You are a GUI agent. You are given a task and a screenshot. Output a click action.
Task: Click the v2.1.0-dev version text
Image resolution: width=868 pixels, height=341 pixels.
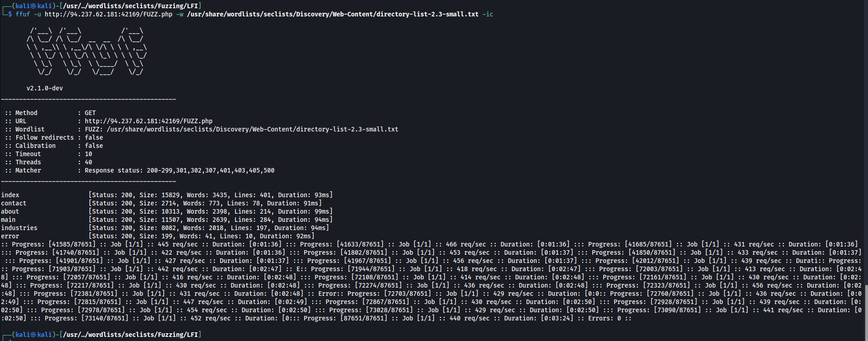point(45,88)
